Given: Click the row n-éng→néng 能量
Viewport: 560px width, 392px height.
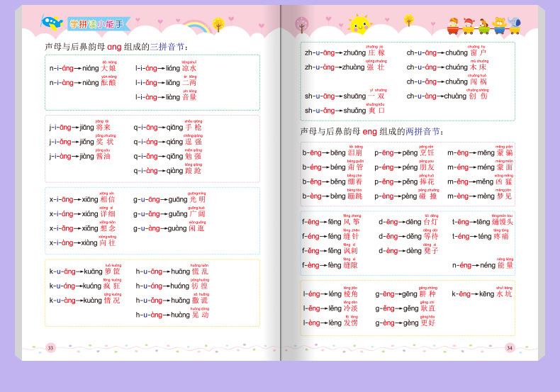Looking at the screenshot, I should (x=483, y=264).
